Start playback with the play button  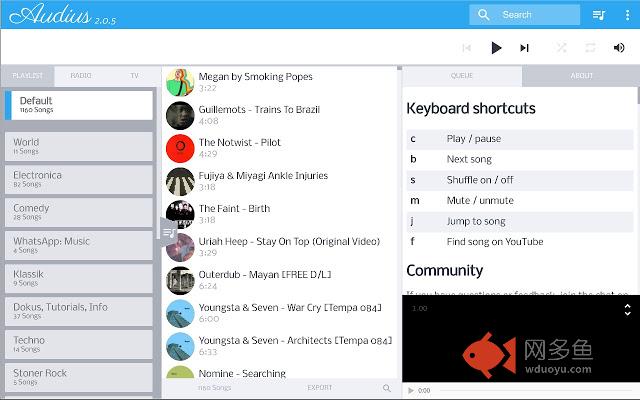point(496,48)
